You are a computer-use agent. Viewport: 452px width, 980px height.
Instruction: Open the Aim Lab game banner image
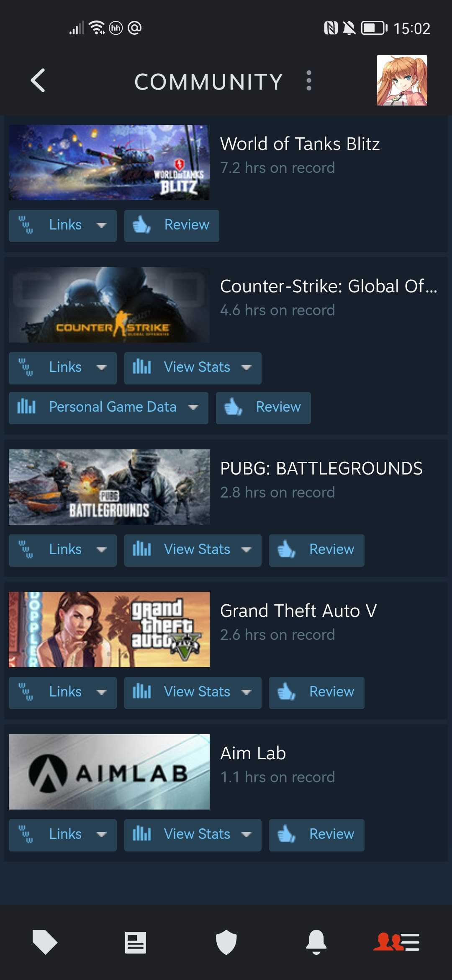tap(109, 772)
